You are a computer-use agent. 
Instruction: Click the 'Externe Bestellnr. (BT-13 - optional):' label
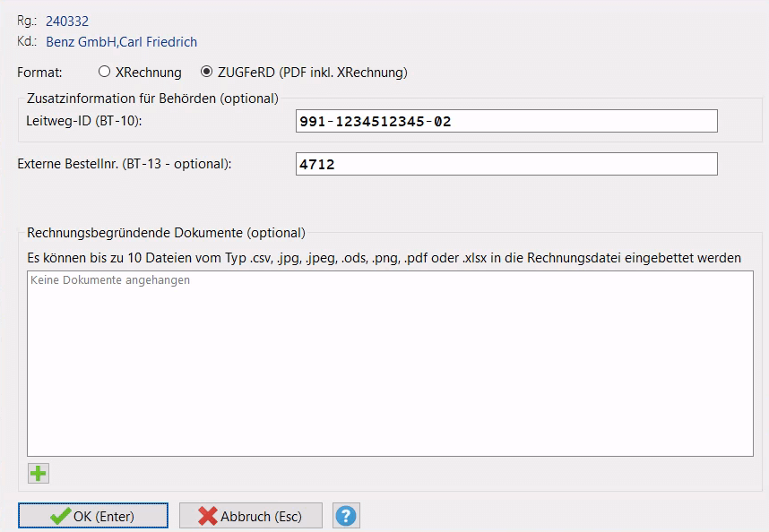125,163
